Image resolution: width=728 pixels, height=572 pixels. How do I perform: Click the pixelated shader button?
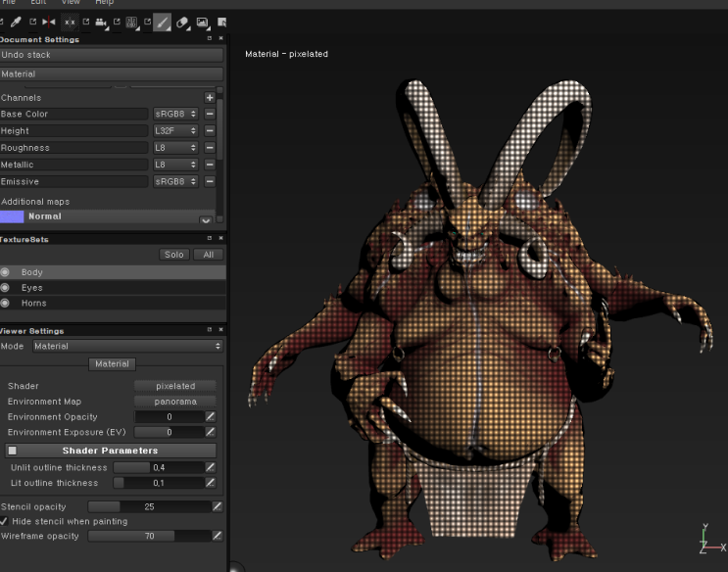(175, 386)
